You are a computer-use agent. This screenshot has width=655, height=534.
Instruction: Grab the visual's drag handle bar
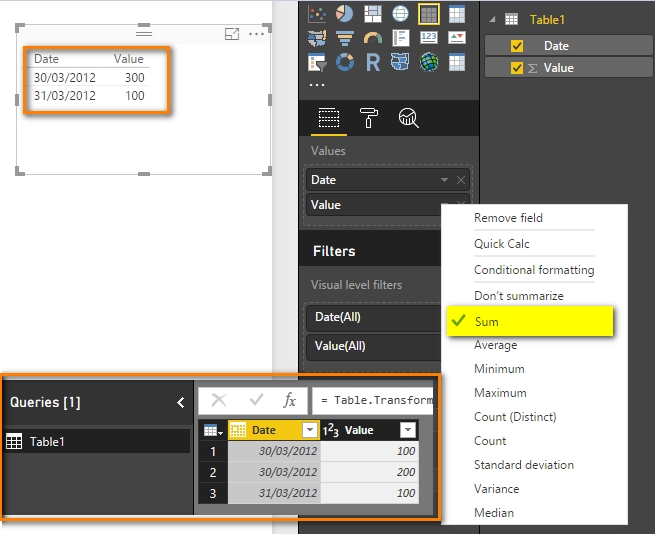tap(144, 33)
